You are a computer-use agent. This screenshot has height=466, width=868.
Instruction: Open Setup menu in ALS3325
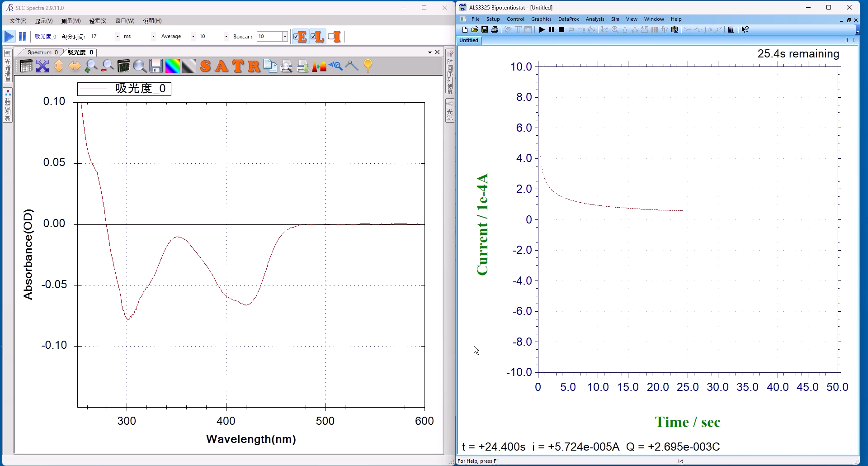coord(493,19)
